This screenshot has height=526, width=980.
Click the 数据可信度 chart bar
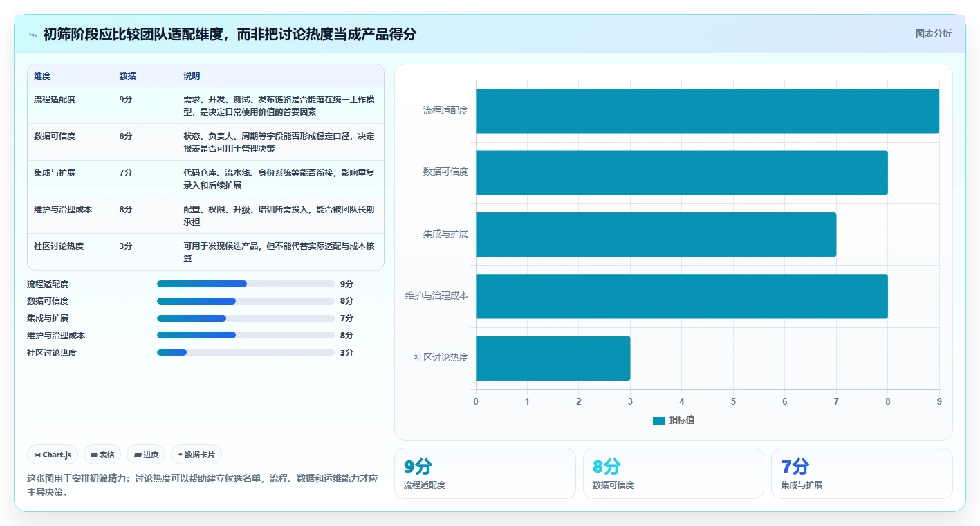(x=682, y=172)
